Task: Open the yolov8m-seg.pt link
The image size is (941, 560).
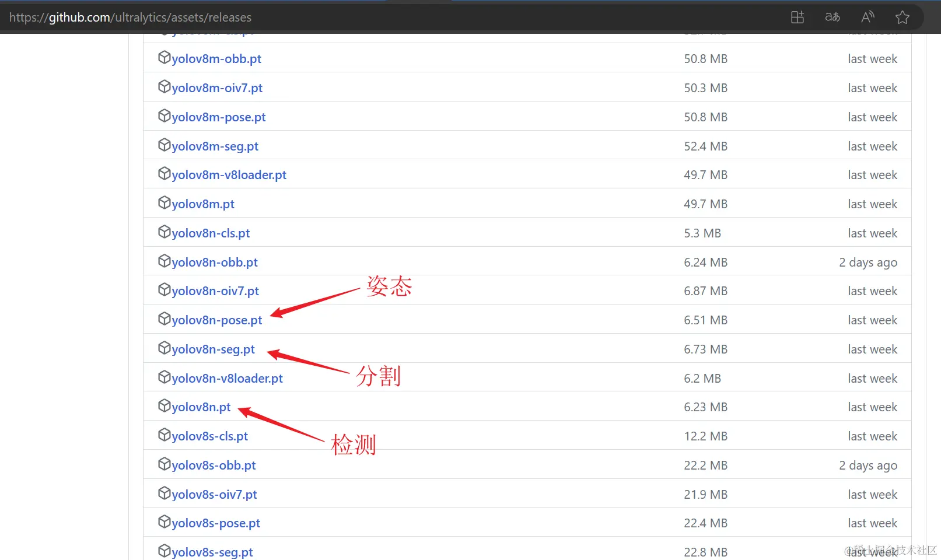Action: pos(215,146)
